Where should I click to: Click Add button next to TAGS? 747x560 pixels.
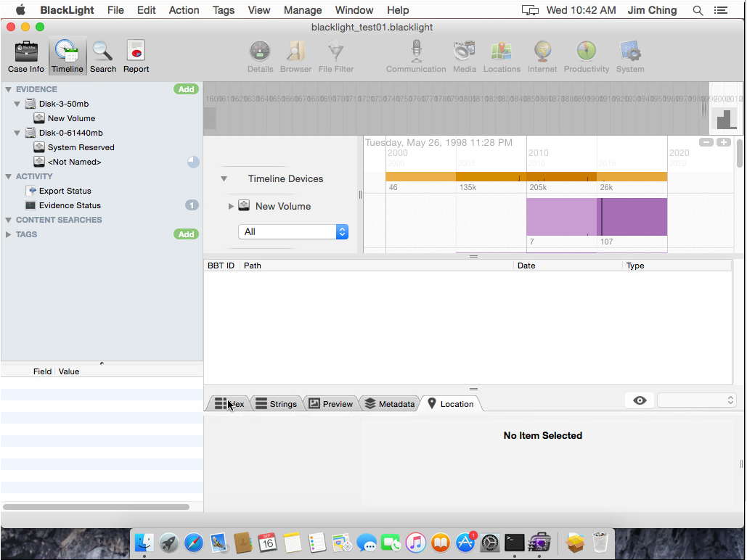pyautogui.click(x=186, y=234)
